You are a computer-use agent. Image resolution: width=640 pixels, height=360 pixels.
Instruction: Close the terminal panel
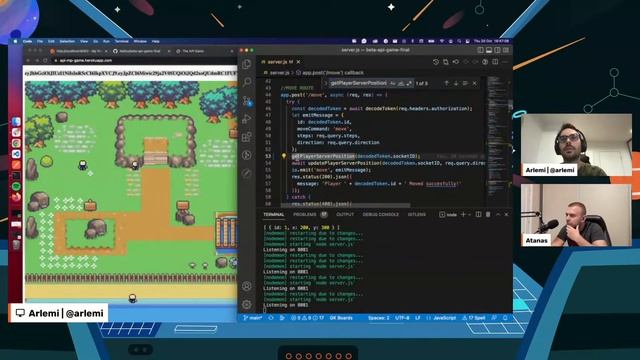[x=507, y=214]
